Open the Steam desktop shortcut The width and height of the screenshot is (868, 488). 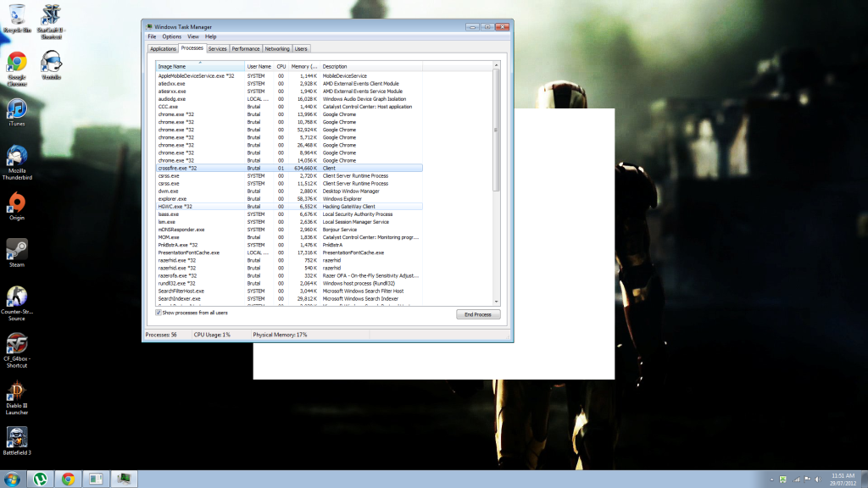(17, 250)
